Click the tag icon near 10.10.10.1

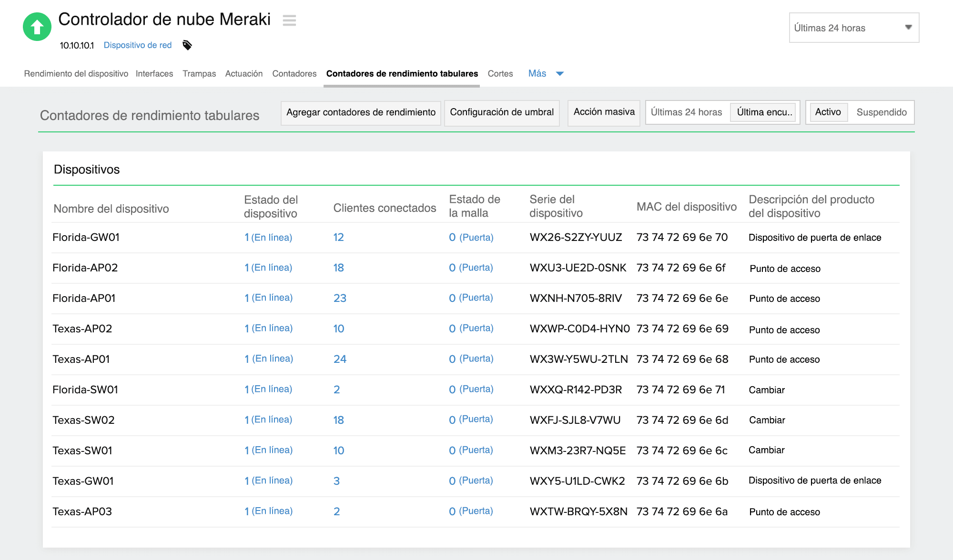(187, 45)
